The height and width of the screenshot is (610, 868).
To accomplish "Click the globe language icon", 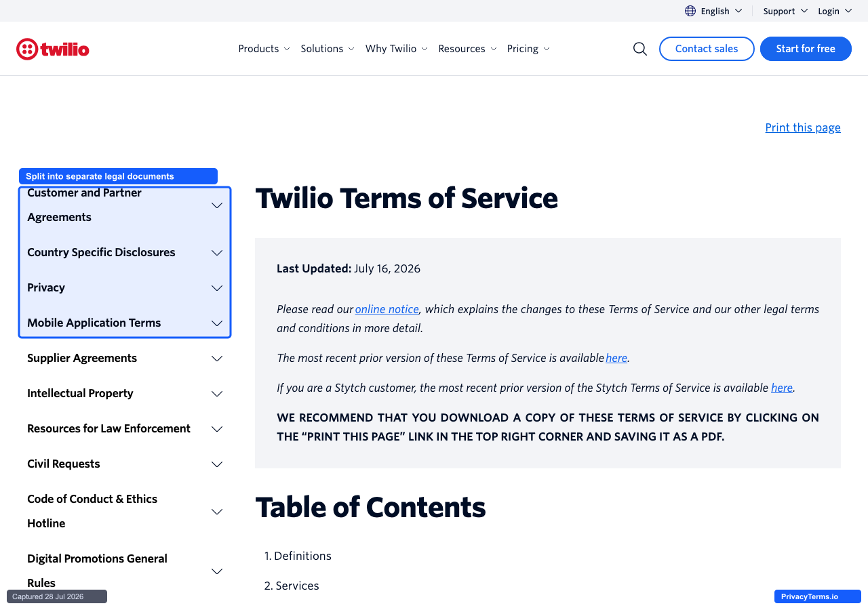I will click(690, 11).
